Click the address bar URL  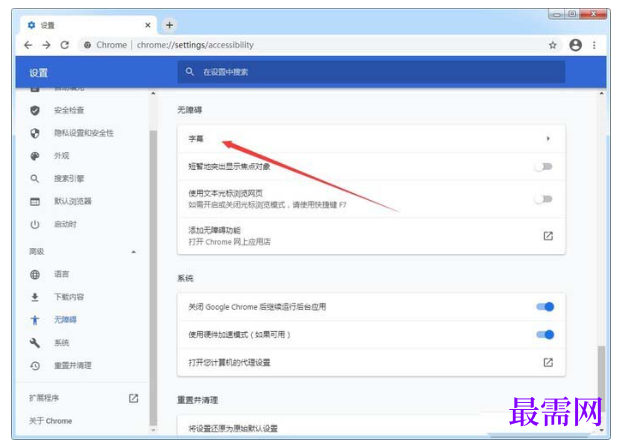point(195,45)
